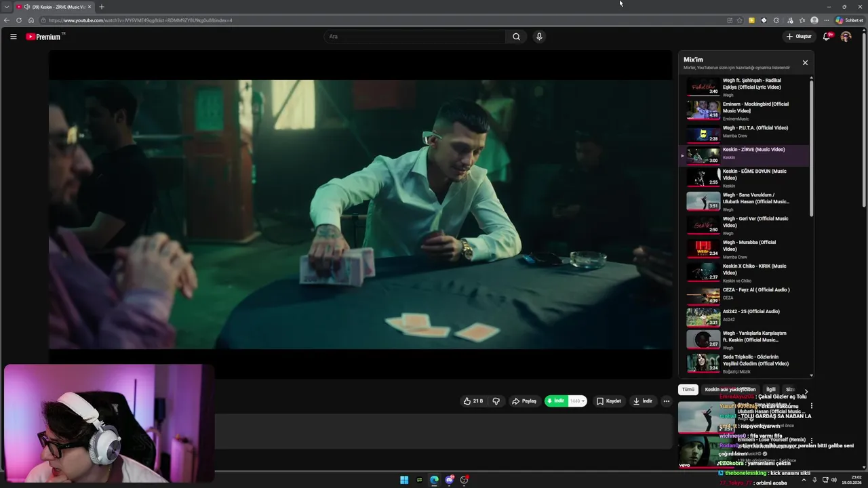Select Keskin adlı yükleyiciden filter chip

click(730, 390)
